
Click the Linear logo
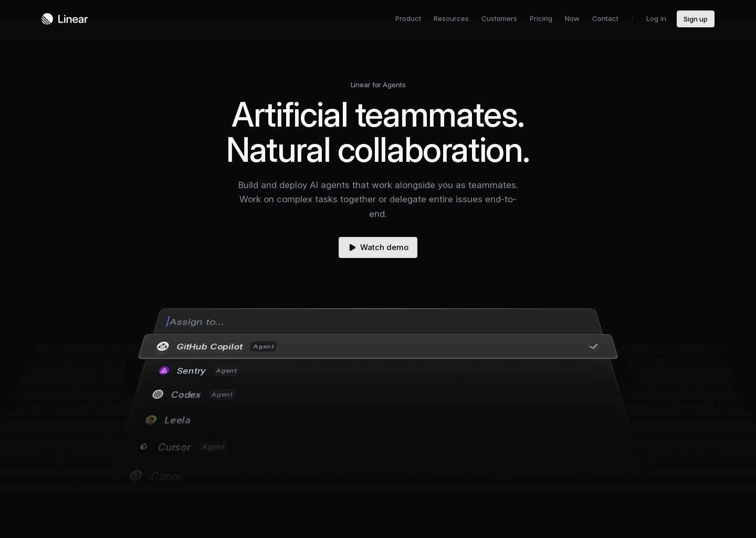pyautogui.click(x=64, y=19)
